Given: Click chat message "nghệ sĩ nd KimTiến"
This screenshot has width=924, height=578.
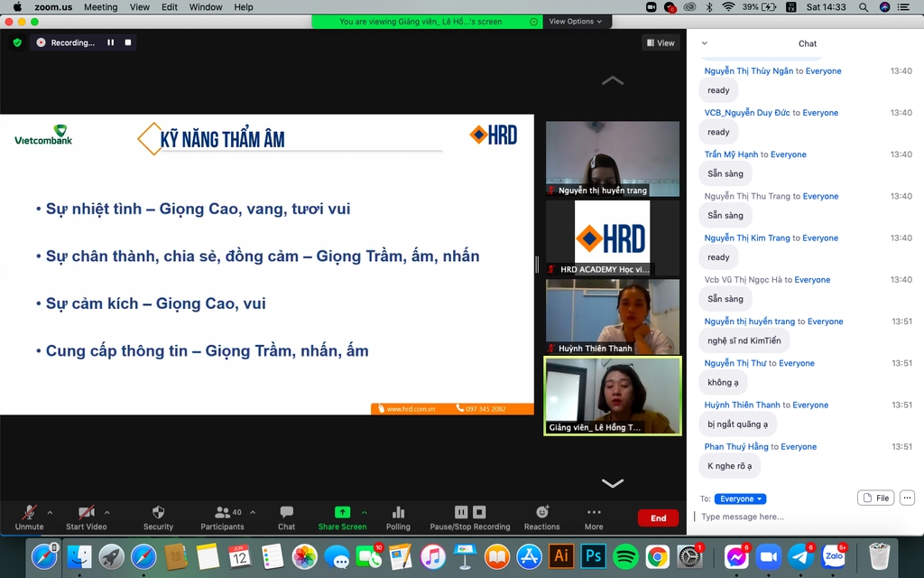Looking at the screenshot, I should click(x=744, y=340).
